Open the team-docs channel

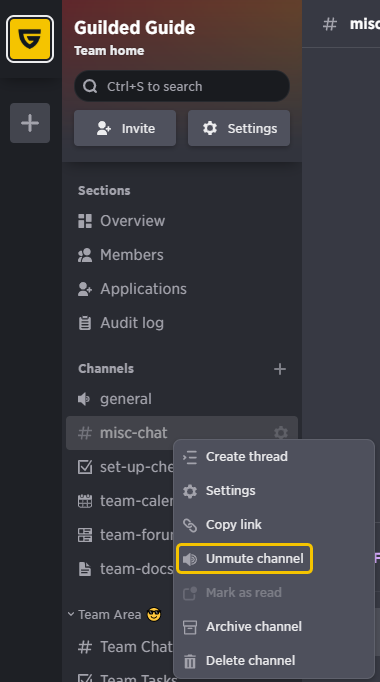coord(120,568)
